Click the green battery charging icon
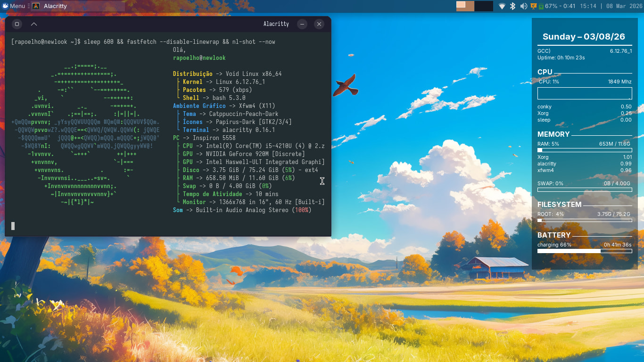The height and width of the screenshot is (362, 644). click(541, 6)
